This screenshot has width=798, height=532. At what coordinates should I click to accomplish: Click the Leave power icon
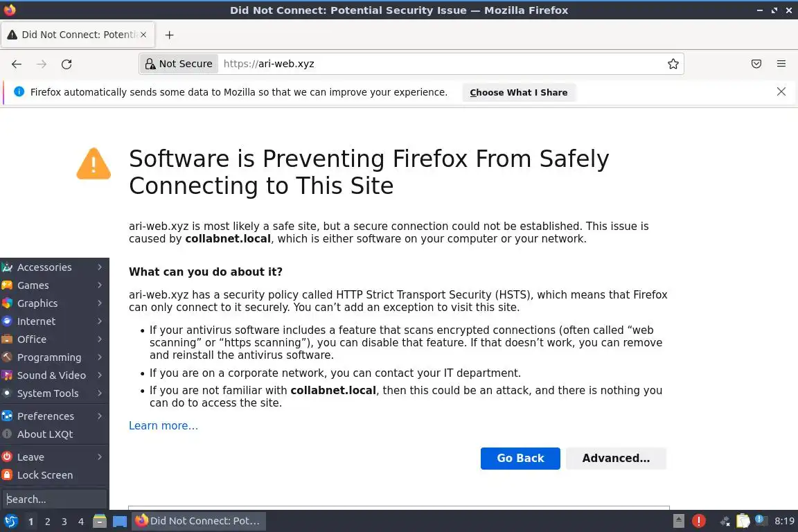[7, 457]
